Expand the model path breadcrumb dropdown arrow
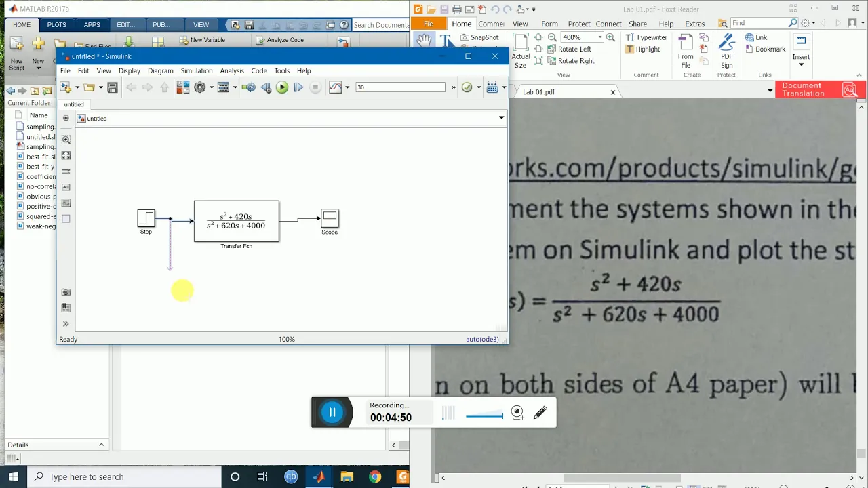Viewport: 868px width, 488px height. (501, 118)
